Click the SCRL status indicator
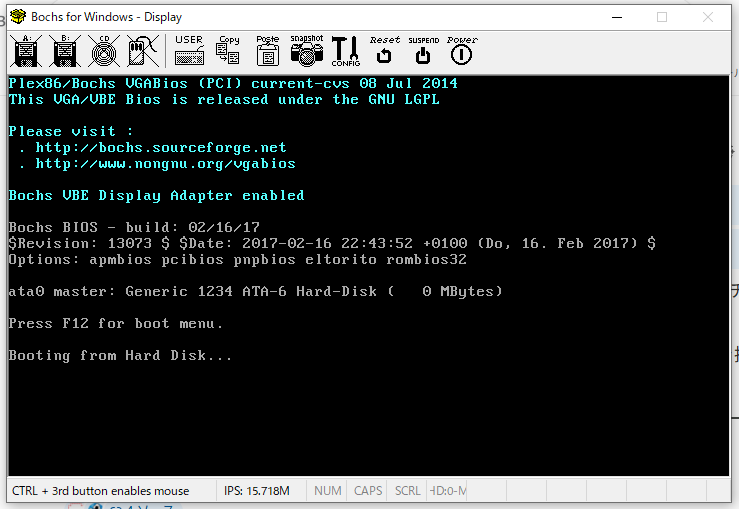 (x=407, y=491)
